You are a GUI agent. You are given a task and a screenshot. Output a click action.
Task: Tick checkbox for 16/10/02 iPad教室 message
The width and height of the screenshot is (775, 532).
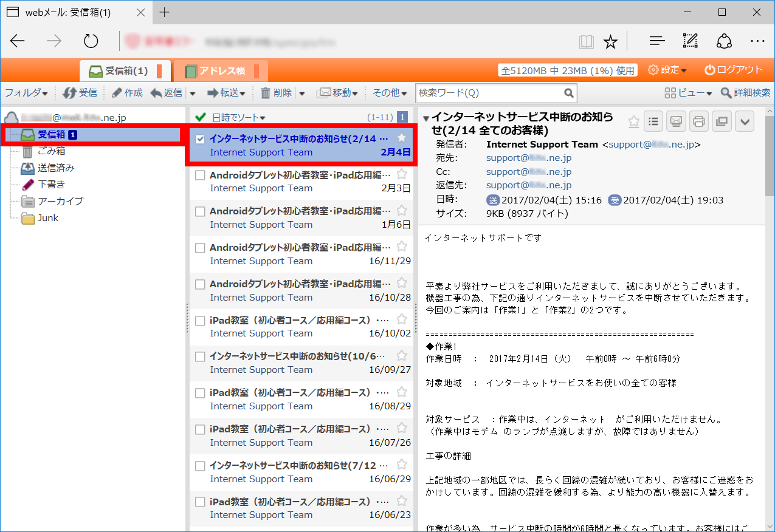tap(200, 320)
